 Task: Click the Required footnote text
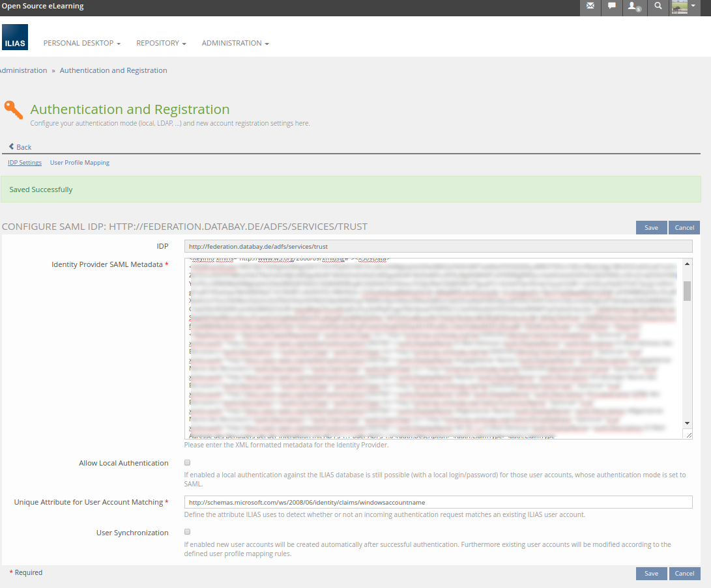pyautogui.click(x=26, y=572)
